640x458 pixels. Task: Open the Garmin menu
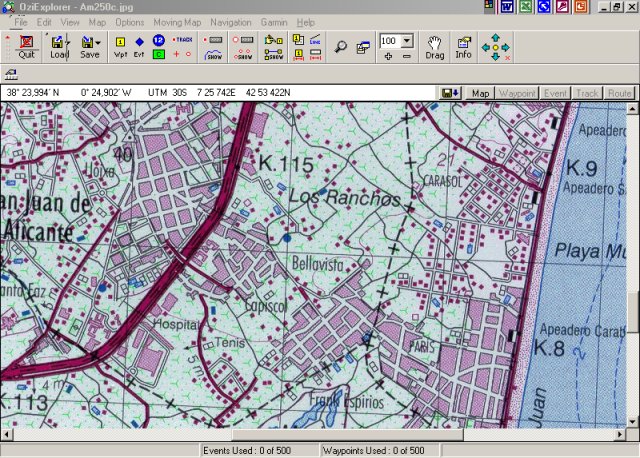click(274, 21)
